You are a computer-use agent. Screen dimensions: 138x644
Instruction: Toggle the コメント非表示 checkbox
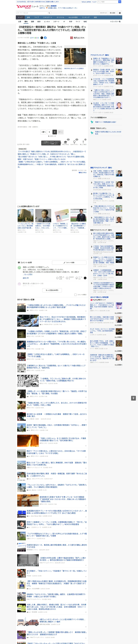click(75, 295)
